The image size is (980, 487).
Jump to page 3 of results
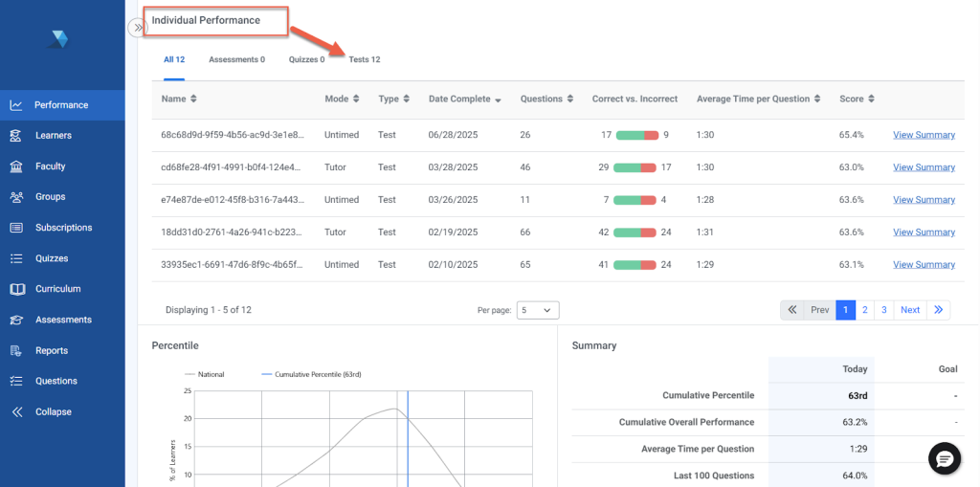tap(884, 310)
